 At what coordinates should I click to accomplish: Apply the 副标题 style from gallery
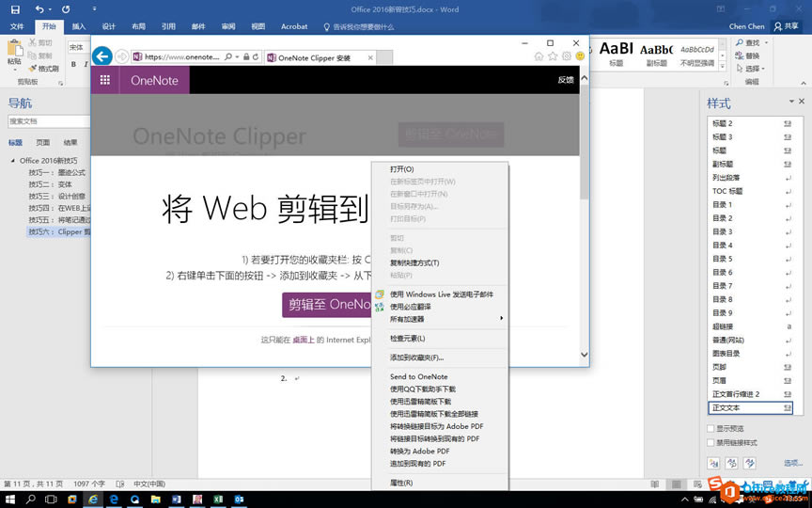[656, 55]
